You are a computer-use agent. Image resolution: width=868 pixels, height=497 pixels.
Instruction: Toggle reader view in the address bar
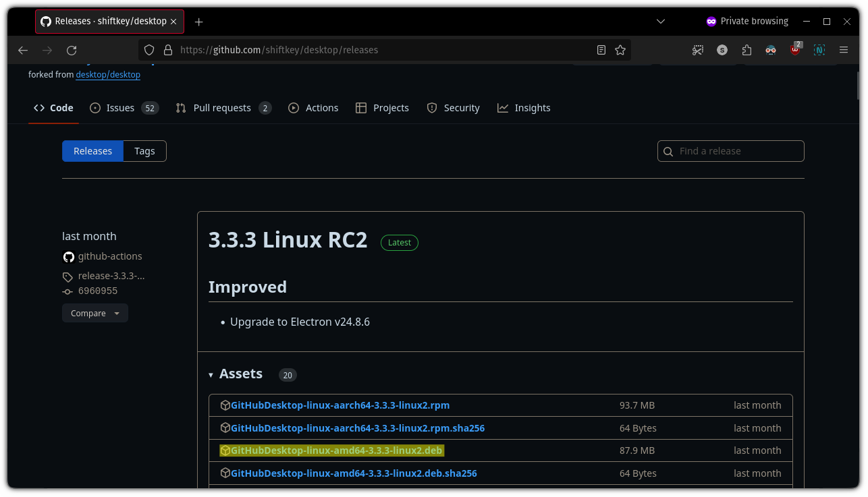[601, 50]
